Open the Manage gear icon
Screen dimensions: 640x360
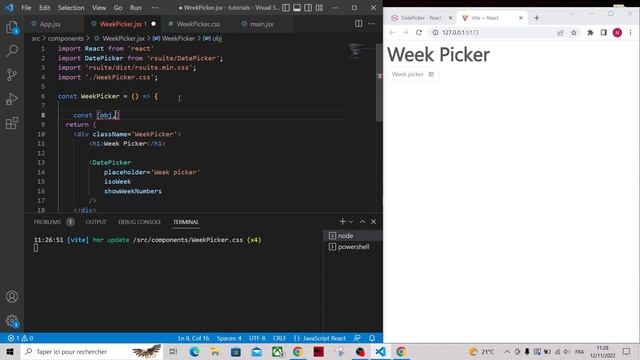[x=12, y=321]
